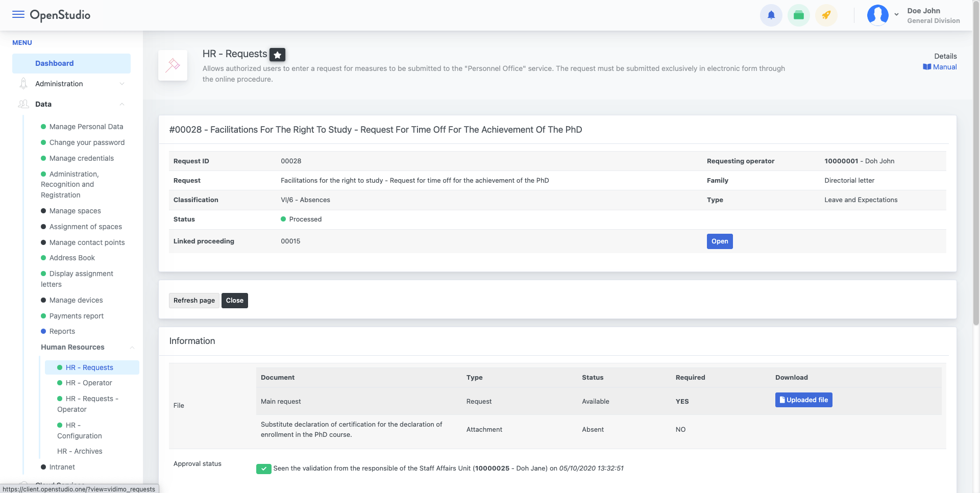Click the Absent status cell
The height and width of the screenshot is (493, 980).
pyautogui.click(x=593, y=430)
